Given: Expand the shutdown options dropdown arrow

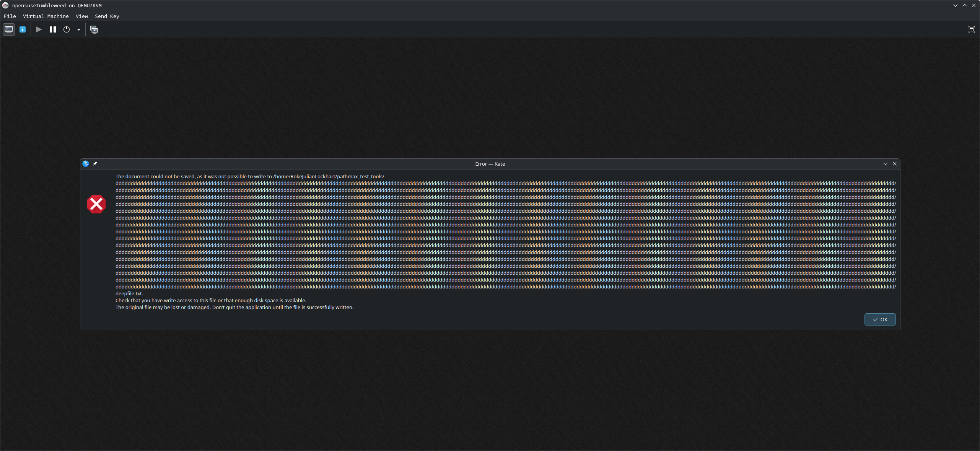Looking at the screenshot, I should (79, 29).
